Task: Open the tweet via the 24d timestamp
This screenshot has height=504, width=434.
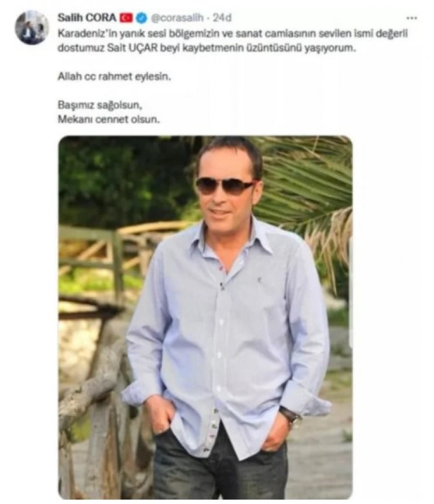Action: [x=222, y=18]
